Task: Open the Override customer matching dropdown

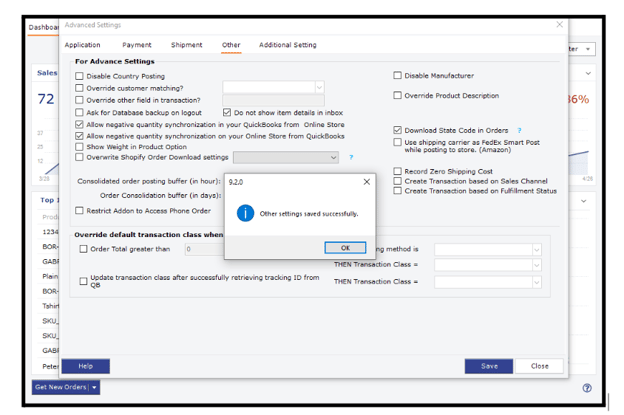Action: 319,88
